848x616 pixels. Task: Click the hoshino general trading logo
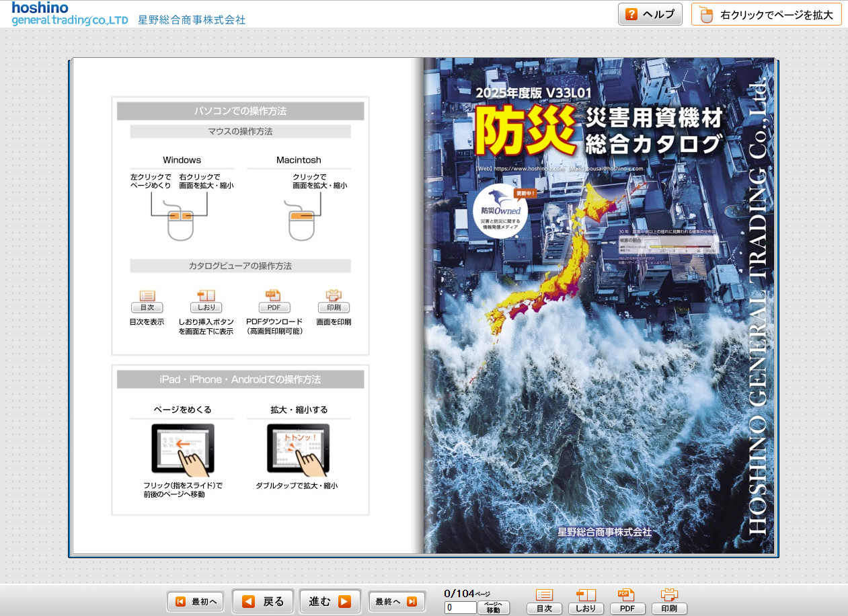70,14
